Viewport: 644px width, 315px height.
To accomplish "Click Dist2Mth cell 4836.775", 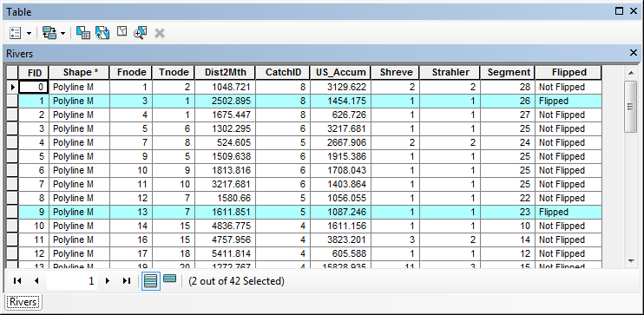I will click(x=225, y=226).
